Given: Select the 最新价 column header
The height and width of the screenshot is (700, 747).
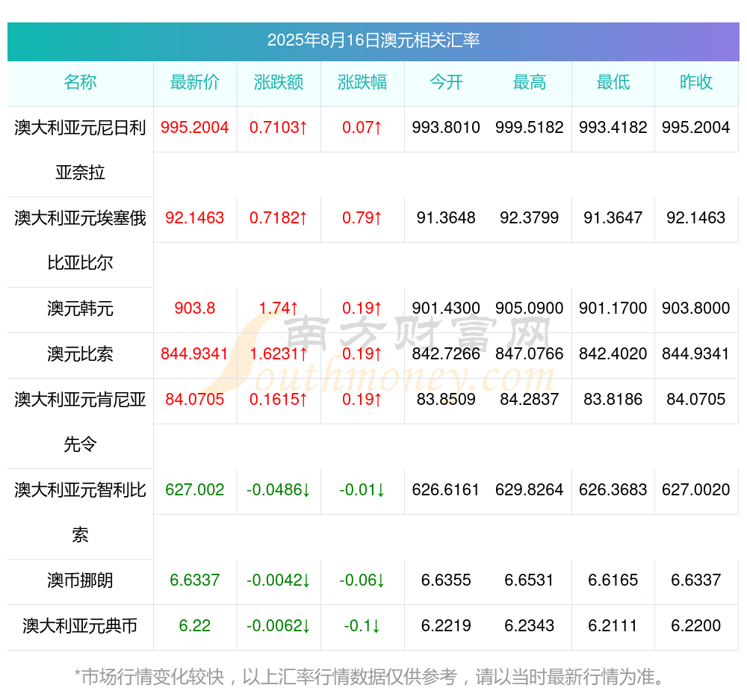Looking at the screenshot, I should (x=195, y=82).
